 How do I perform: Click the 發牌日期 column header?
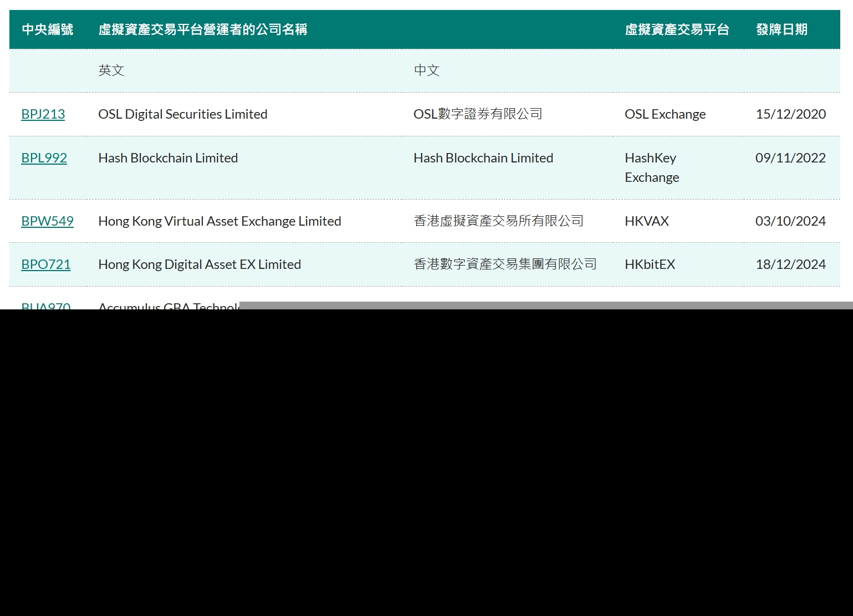[x=782, y=29]
